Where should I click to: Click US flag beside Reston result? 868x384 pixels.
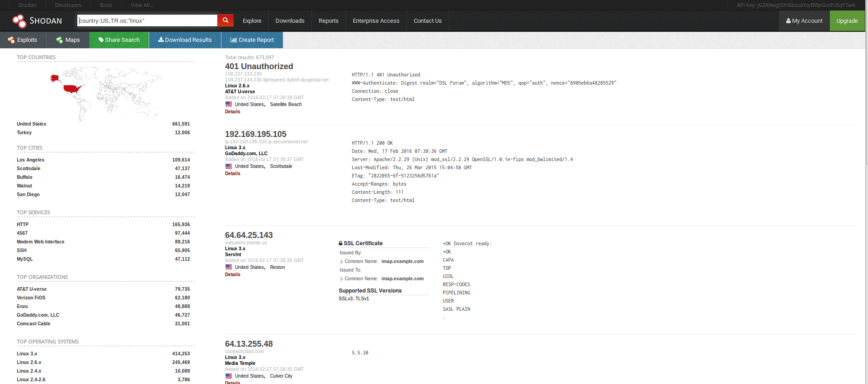229,267
